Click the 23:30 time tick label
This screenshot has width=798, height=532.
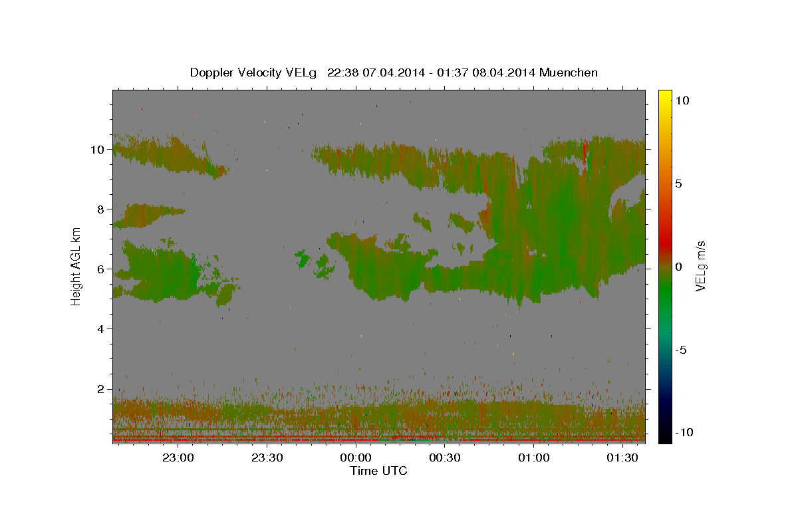267,458
